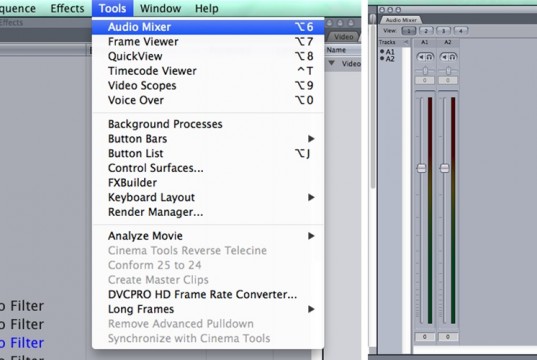Click the A1 pan slider knob
537x360 pixels.
coord(425,71)
